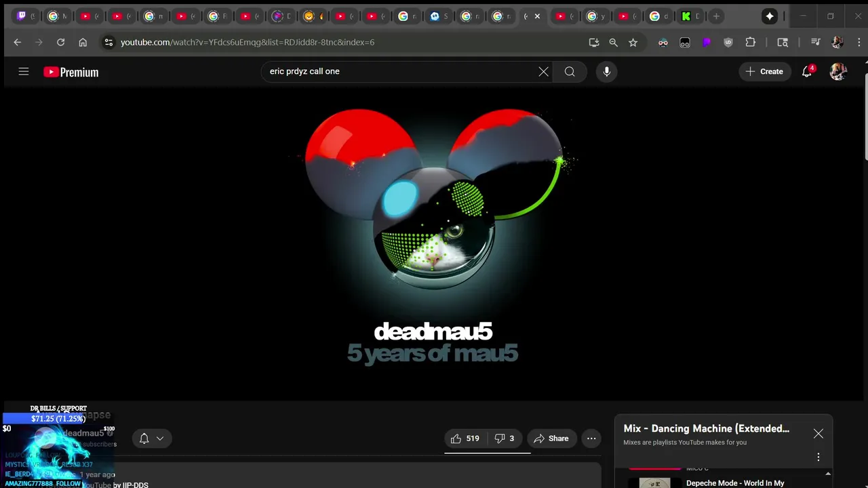The width and height of the screenshot is (868, 488).
Task: Open the media controls toolbar icon
Action: click(x=816, y=42)
